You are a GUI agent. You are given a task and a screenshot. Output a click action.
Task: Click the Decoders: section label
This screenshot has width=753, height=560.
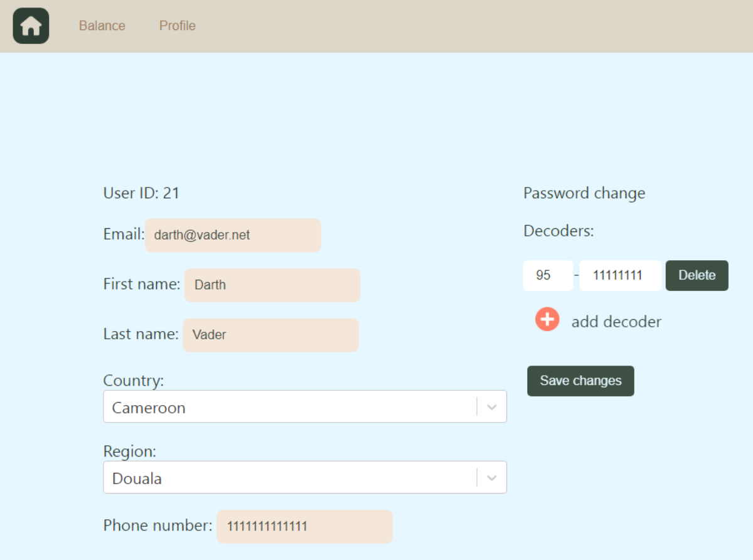click(558, 231)
